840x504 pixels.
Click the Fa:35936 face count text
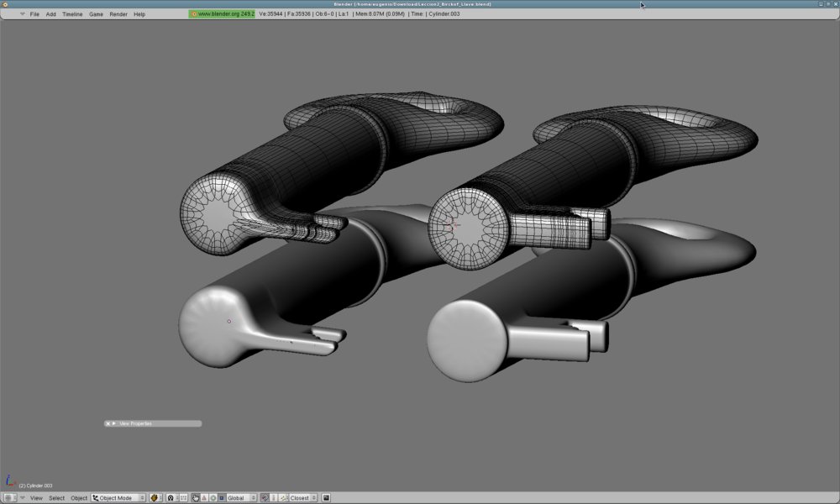click(298, 14)
